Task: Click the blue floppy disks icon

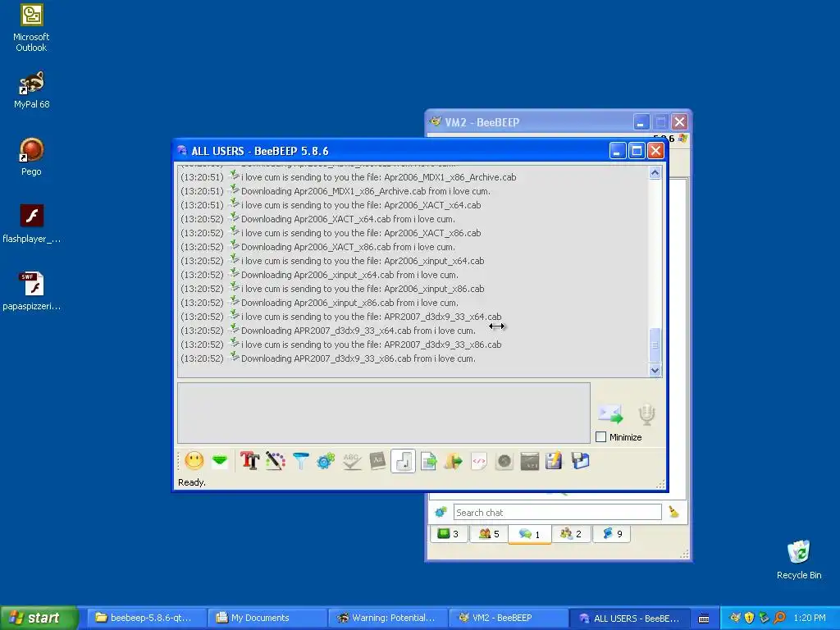Action: 580,461
